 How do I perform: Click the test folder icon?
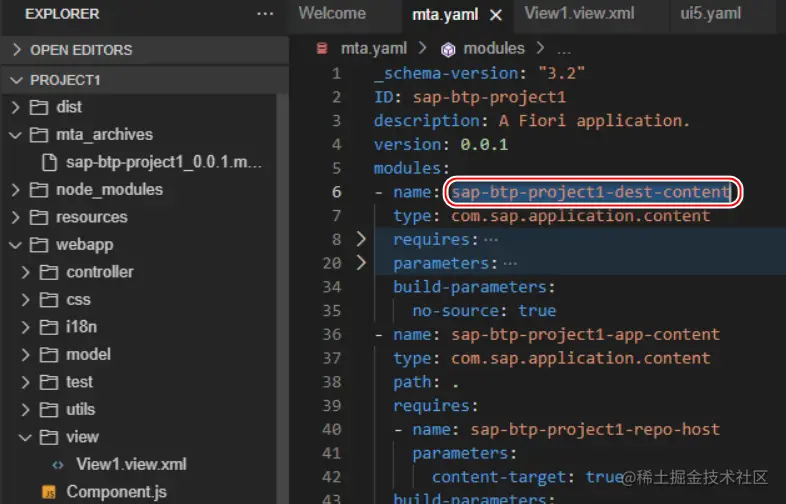(x=49, y=382)
